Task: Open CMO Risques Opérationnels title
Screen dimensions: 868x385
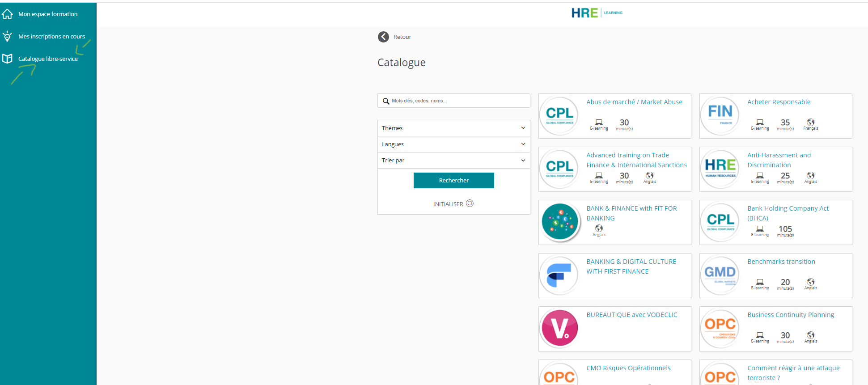Action: pos(628,368)
